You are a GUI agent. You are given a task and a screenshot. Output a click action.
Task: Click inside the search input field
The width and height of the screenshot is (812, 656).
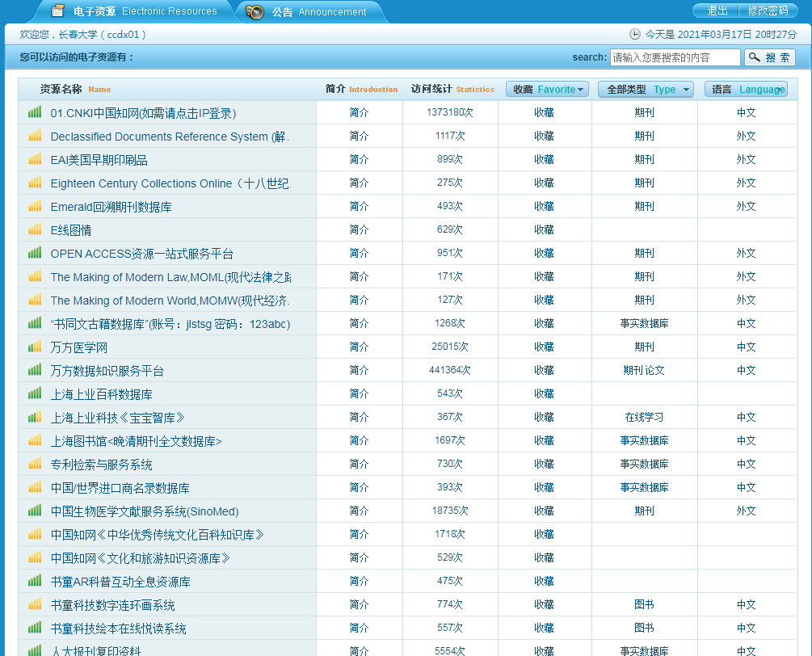(x=675, y=57)
